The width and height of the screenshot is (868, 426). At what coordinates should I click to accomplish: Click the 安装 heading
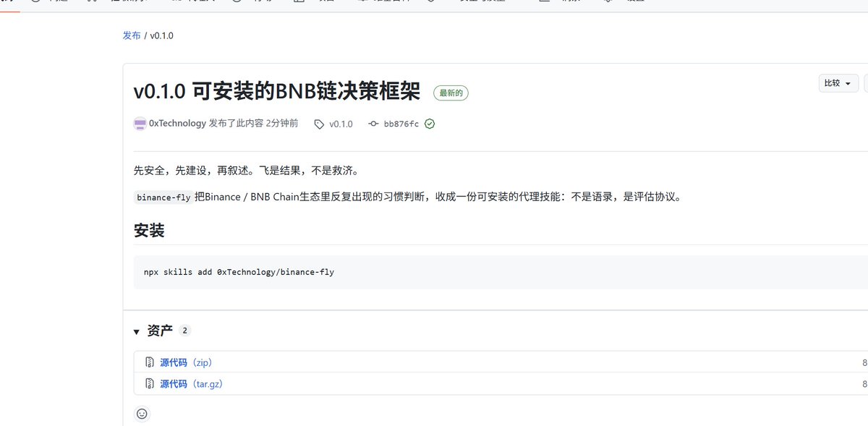[149, 231]
